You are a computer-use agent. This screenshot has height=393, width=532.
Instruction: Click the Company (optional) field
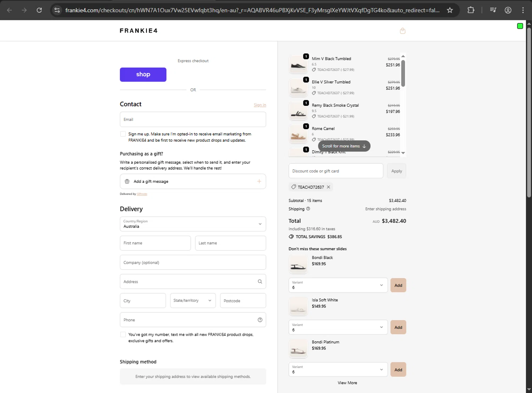pyautogui.click(x=193, y=262)
